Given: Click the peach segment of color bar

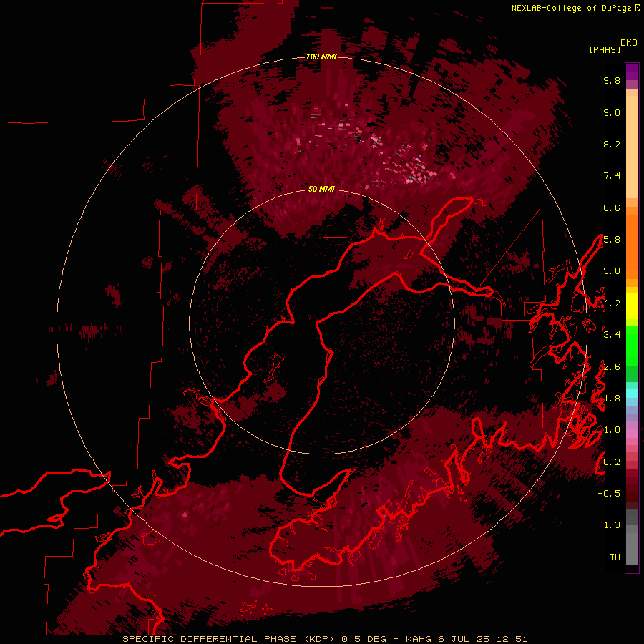Looking at the screenshot, I should [x=632, y=148].
